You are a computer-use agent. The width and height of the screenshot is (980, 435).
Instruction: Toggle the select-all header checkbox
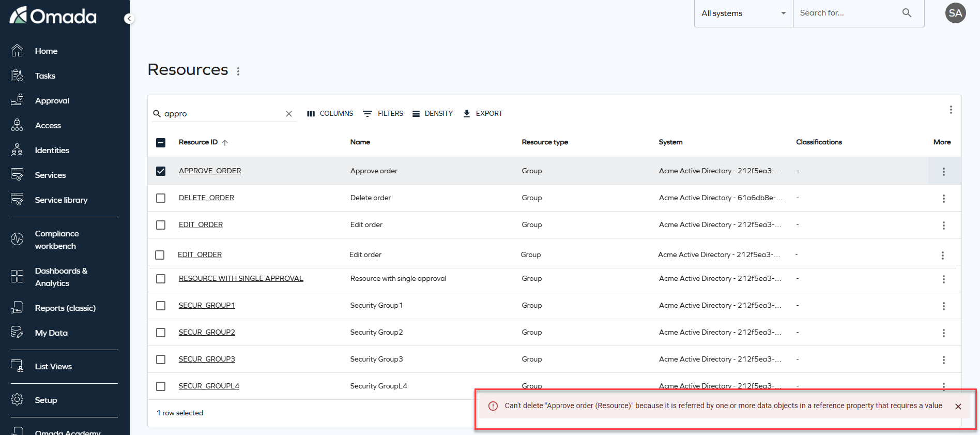[161, 143]
